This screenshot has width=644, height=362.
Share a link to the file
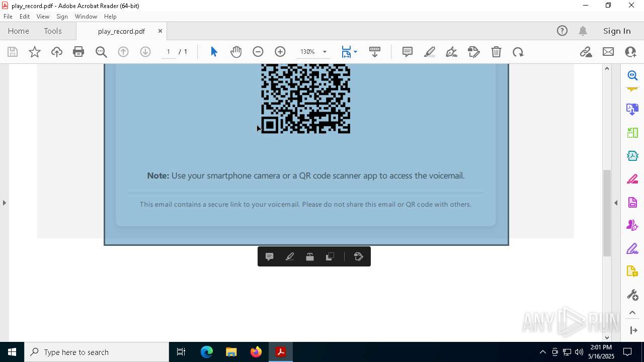(586, 52)
